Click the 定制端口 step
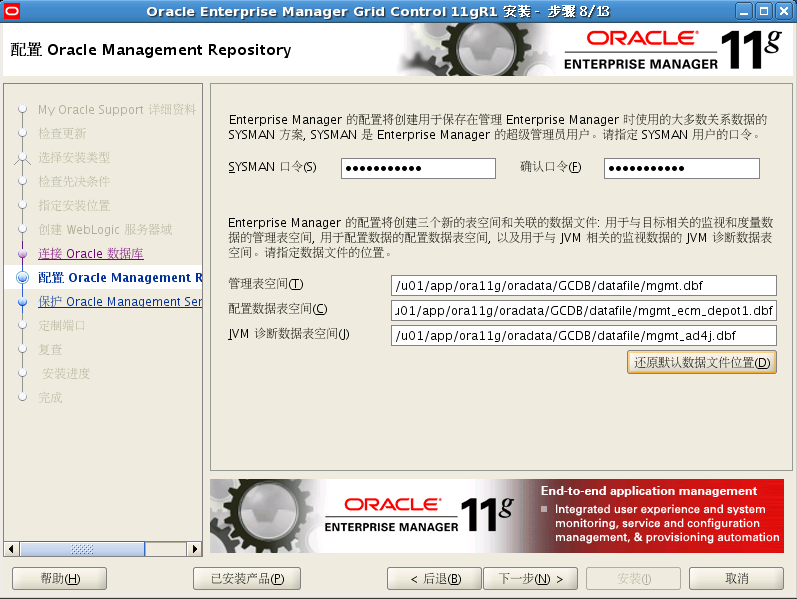This screenshot has height=599, width=797. click(x=62, y=325)
